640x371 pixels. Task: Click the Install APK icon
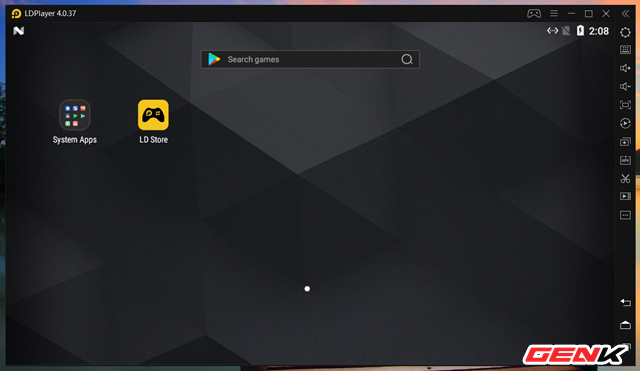[x=625, y=160]
